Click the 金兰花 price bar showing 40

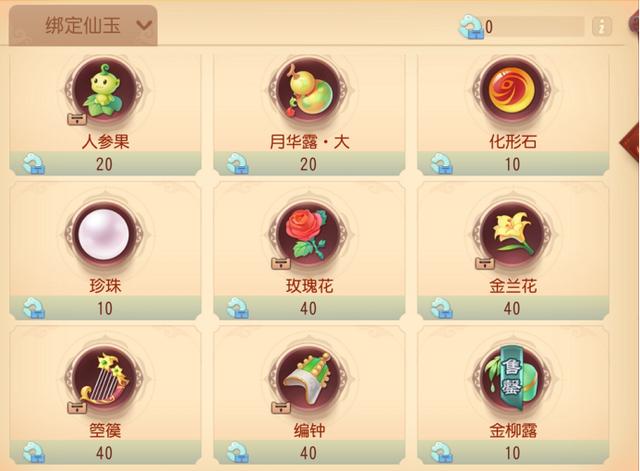coord(513,308)
